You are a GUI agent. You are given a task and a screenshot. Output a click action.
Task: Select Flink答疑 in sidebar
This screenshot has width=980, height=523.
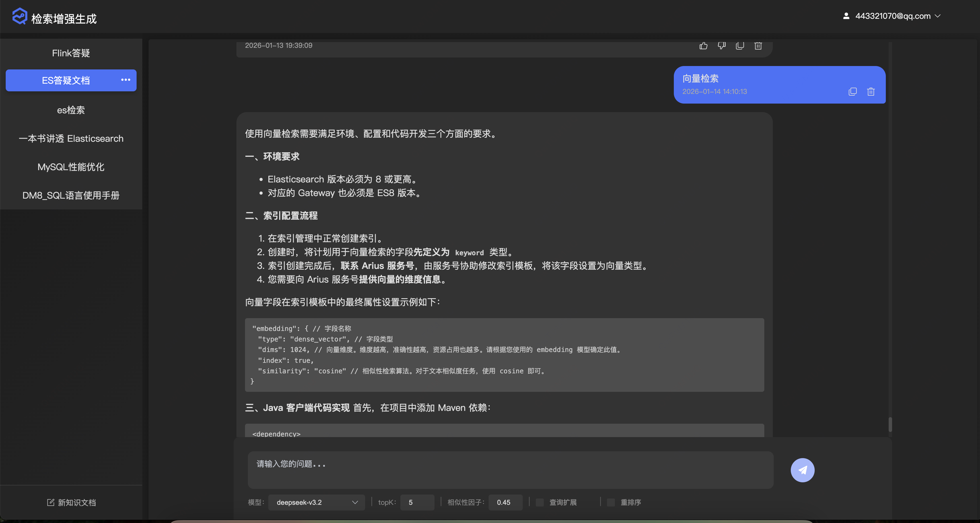(x=71, y=53)
